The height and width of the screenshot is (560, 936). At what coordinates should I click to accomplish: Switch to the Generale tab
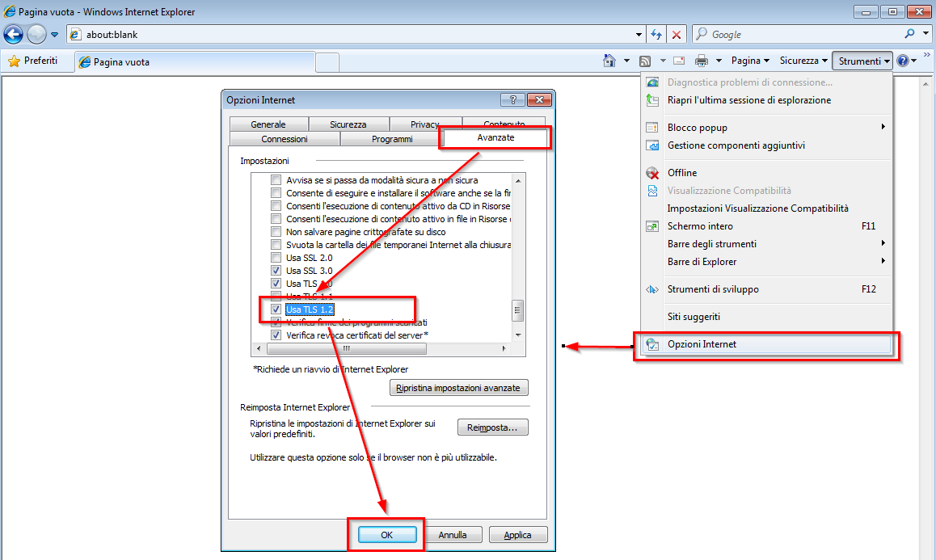(x=268, y=124)
